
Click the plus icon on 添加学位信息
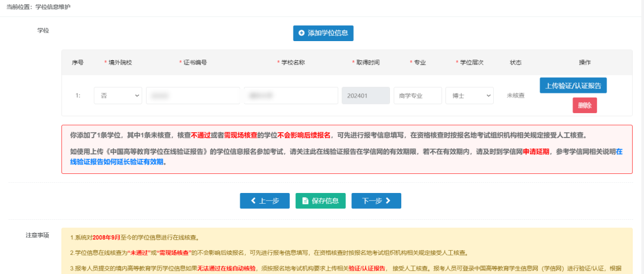pos(302,33)
